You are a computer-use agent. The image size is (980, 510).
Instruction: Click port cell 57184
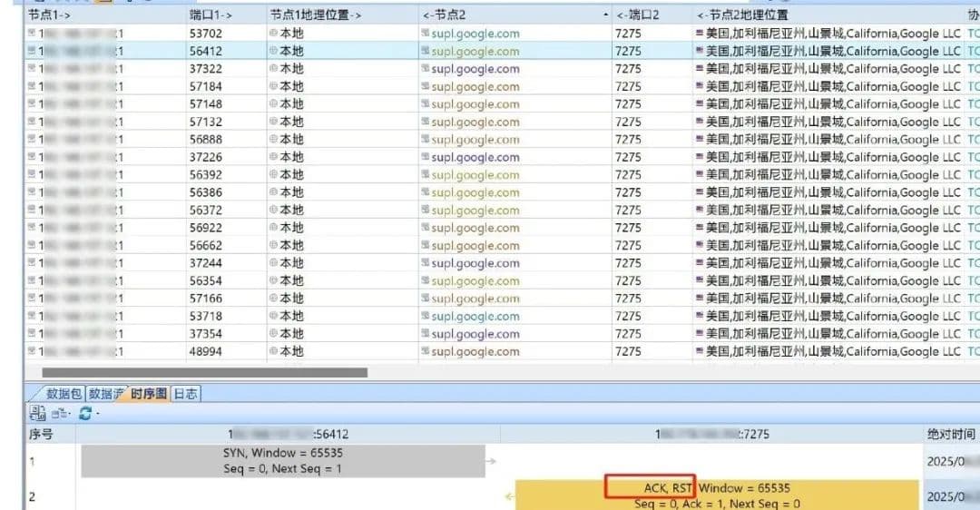coord(206,86)
